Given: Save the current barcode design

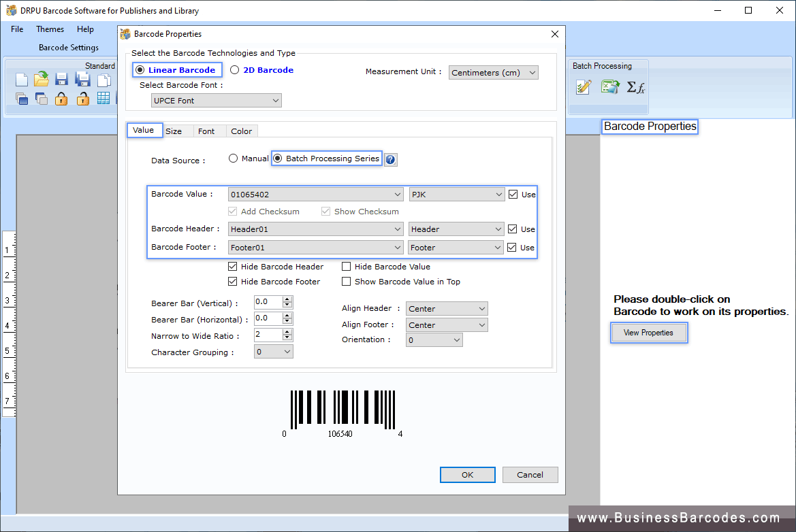Looking at the screenshot, I should (61, 79).
